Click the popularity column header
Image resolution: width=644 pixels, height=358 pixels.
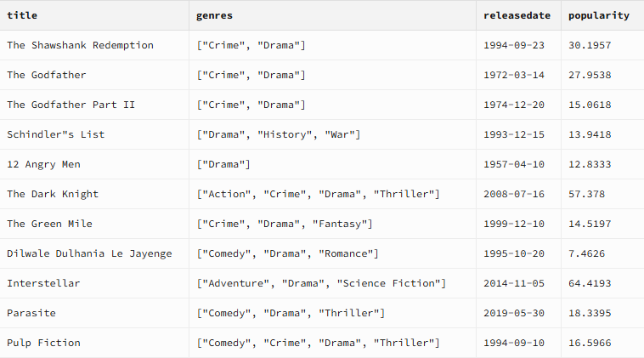pyautogui.click(x=602, y=15)
